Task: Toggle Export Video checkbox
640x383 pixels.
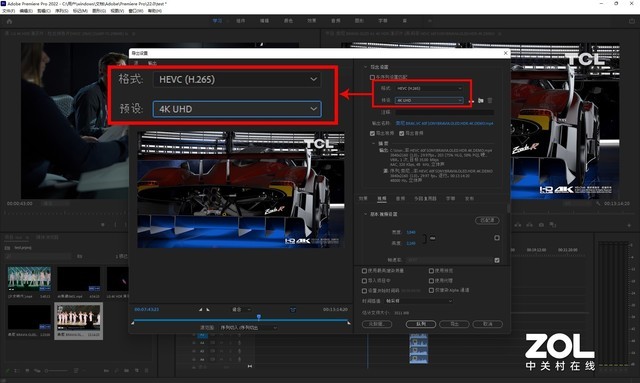Action: point(372,133)
